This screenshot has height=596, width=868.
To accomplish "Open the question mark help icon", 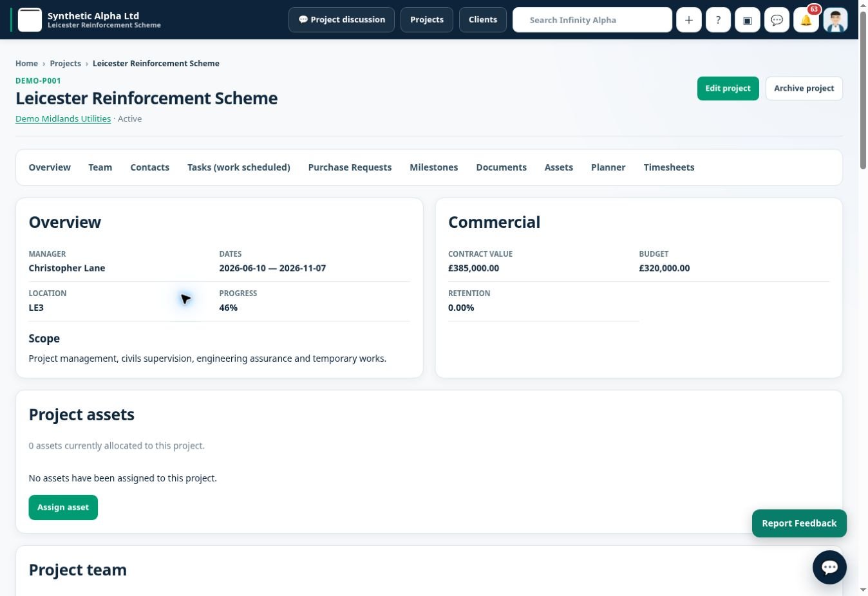I will click(718, 20).
